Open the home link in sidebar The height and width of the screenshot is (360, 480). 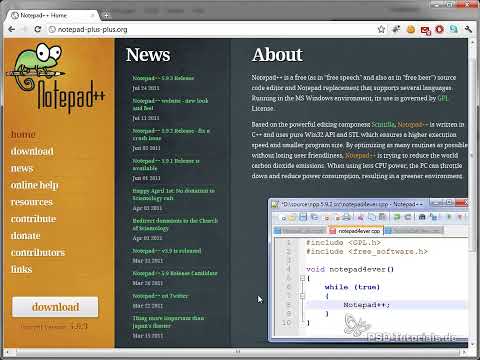point(23,134)
